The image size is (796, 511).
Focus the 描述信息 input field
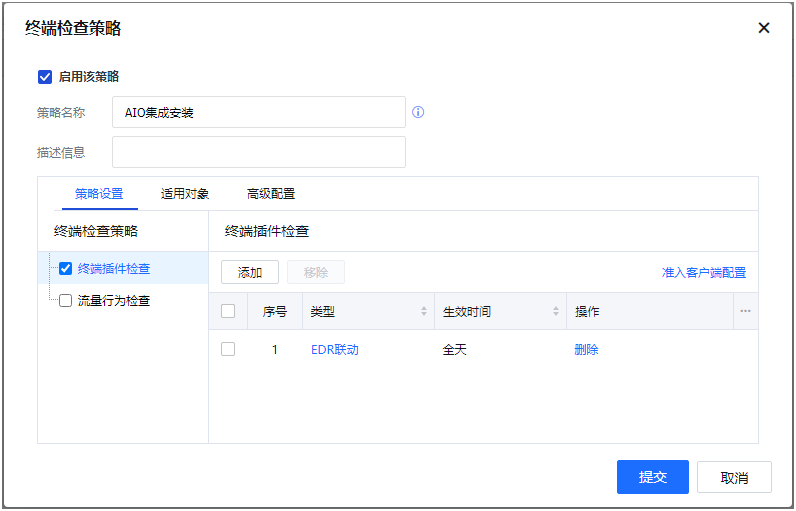click(x=258, y=152)
